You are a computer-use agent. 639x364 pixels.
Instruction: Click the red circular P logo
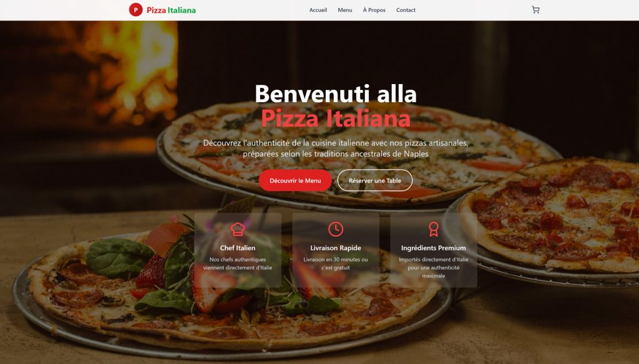pos(135,10)
